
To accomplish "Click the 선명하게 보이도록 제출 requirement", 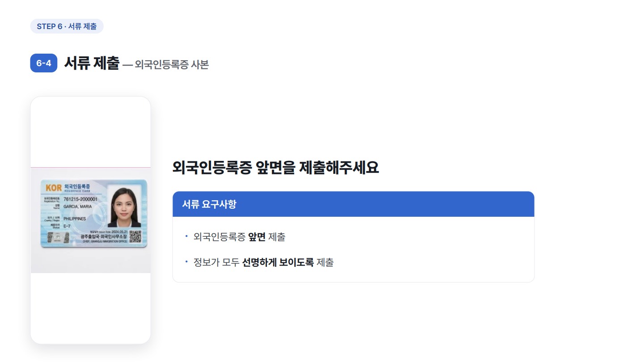I will click(263, 262).
